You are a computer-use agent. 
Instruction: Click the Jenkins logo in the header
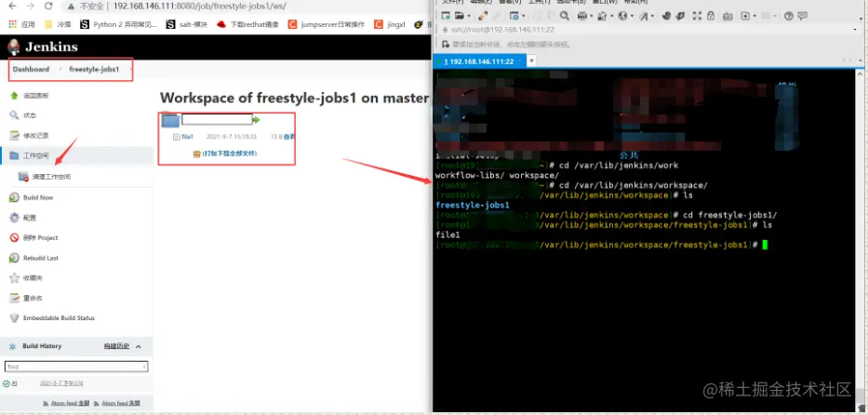pos(43,47)
